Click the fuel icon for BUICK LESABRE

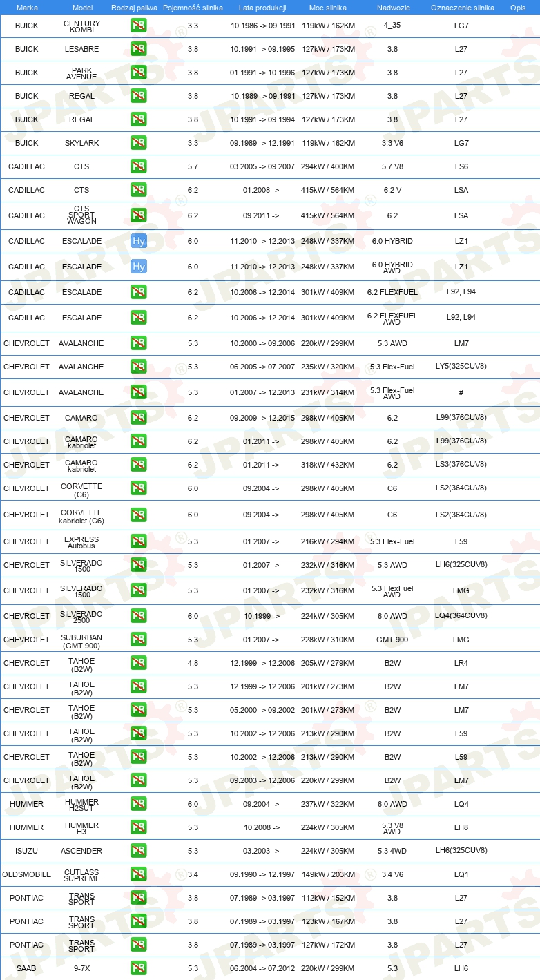tap(139, 49)
